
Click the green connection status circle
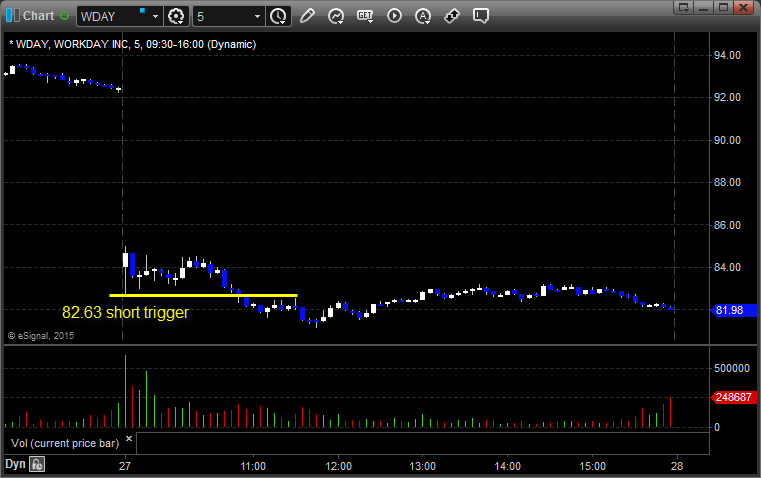click(x=65, y=16)
